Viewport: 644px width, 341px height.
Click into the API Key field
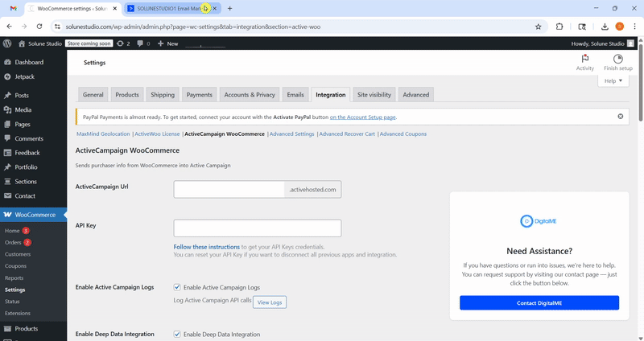click(258, 228)
